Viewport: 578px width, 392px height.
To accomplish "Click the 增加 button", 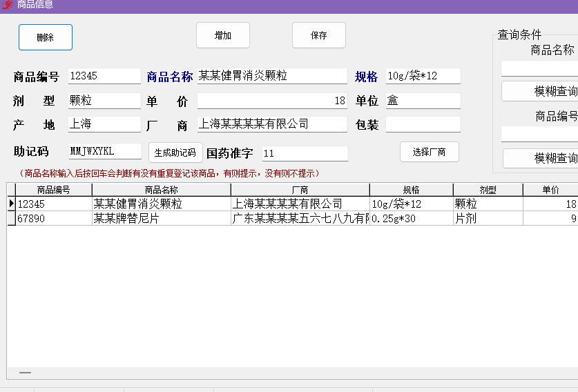I will coord(223,35).
